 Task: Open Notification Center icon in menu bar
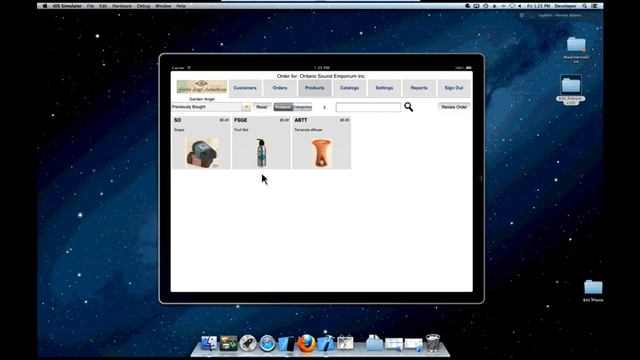tap(595, 6)
